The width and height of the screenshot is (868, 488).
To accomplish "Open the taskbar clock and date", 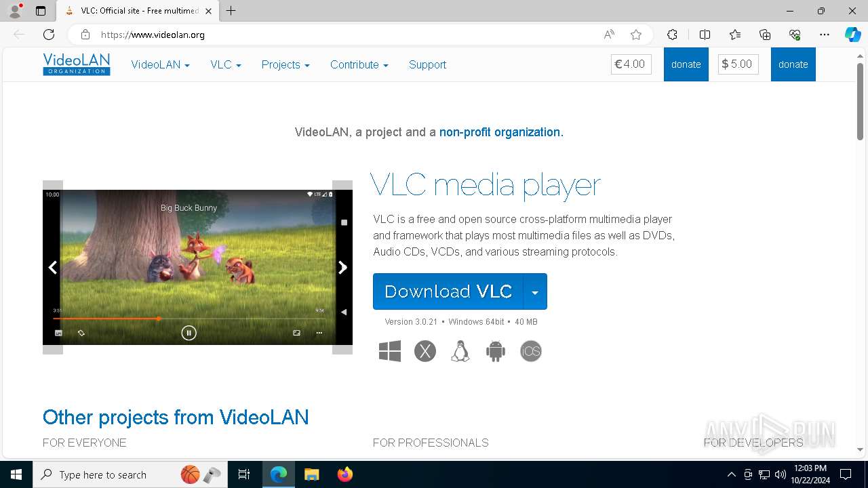I will pyautogui.click(x=810, y=474).
